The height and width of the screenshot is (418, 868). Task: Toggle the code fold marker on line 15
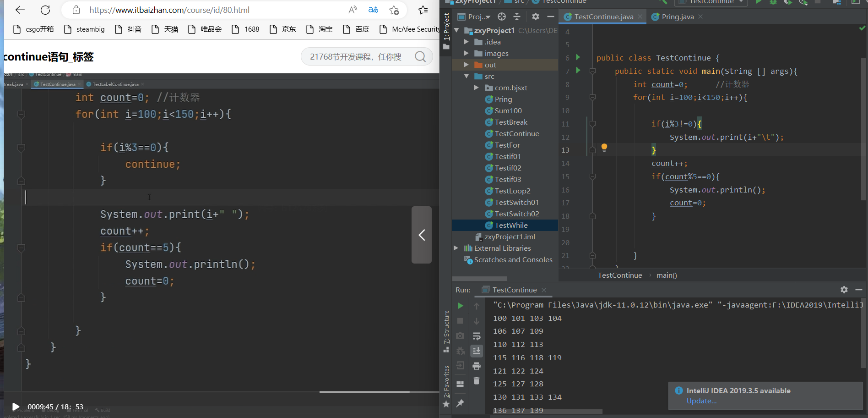(x=592, y=176)
